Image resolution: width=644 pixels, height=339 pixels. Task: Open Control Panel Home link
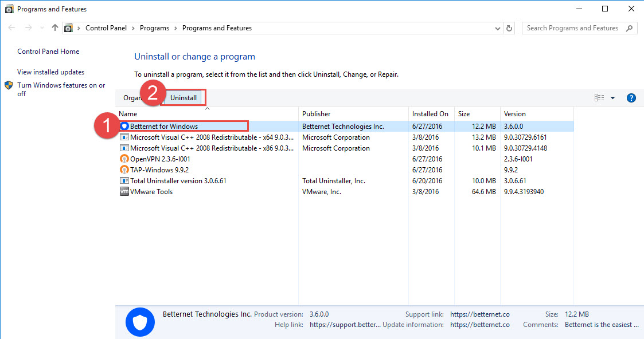(x=48, y=51)
